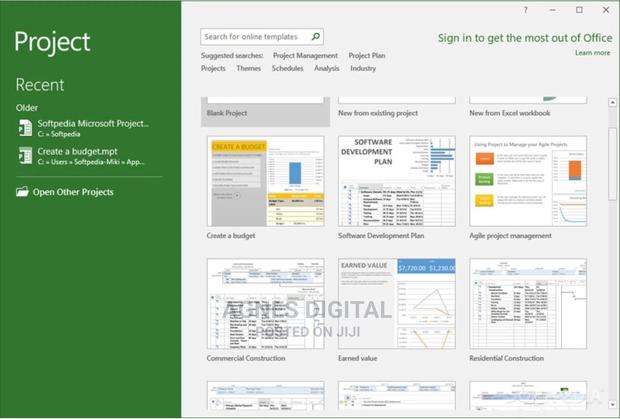Select the Industry suggested search

pyautogui.click(x=363, y=68)
